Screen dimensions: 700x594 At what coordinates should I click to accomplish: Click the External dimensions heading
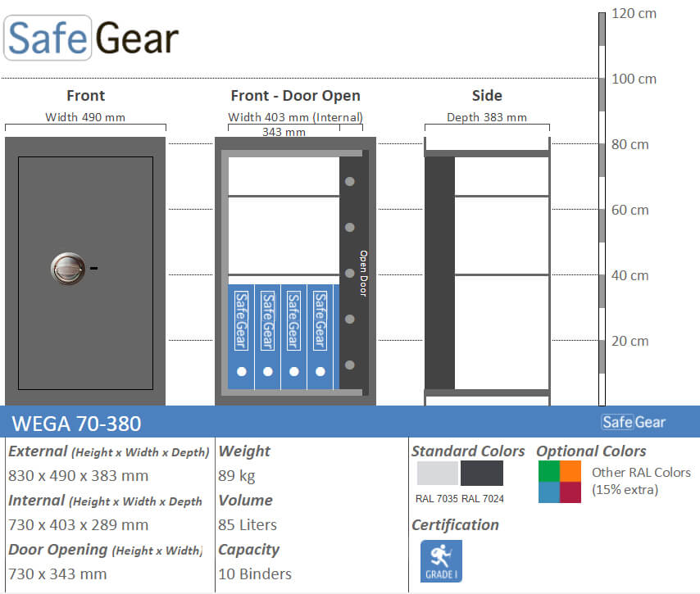pos(108,451)
